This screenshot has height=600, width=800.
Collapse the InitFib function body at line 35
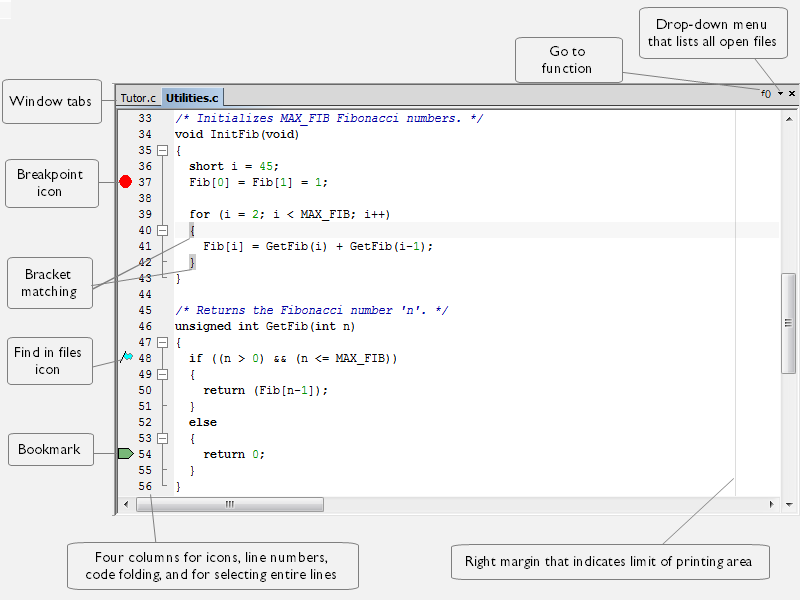[x=162, y=150]
